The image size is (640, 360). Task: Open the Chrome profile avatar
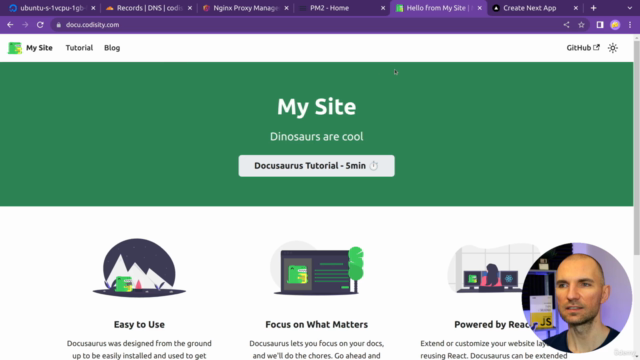point(615,25)
